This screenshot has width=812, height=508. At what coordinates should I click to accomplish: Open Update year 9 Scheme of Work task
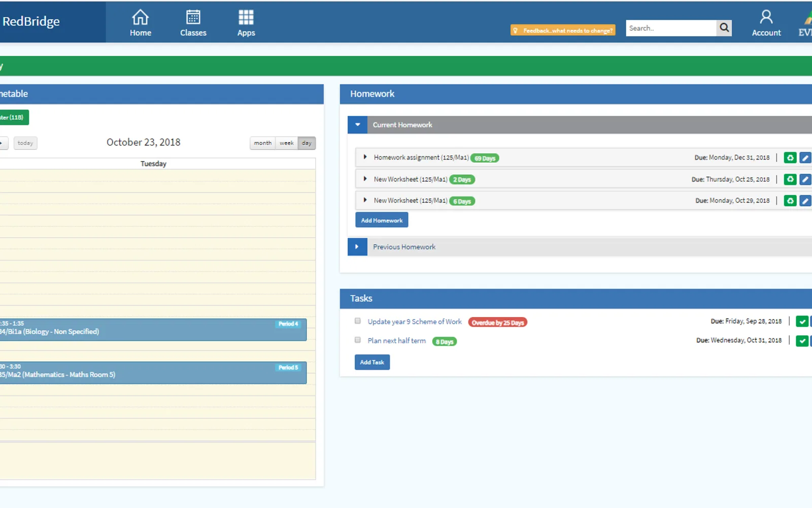pyautogui.click(x=415, y=322)
